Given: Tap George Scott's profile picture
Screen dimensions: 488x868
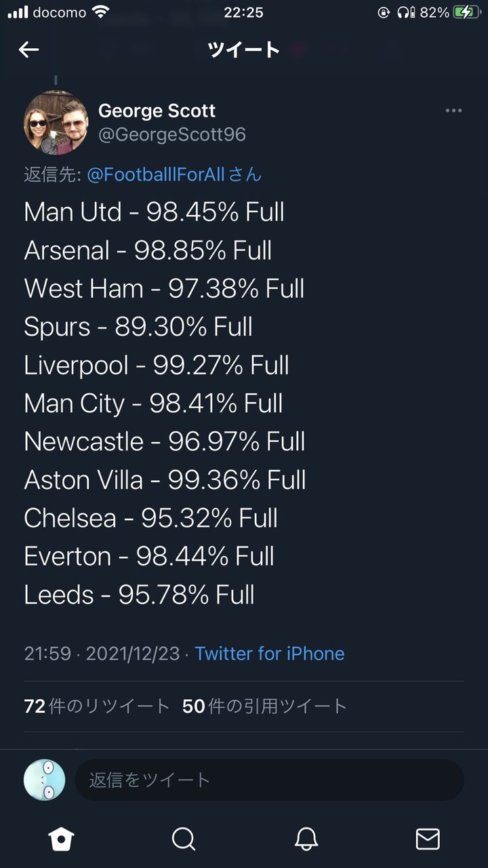Looking at the screenshot, I should (x=56, y=123).
